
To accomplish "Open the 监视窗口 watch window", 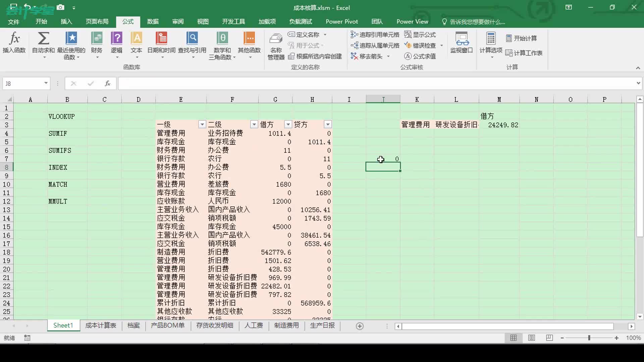I will click(462, 44).
